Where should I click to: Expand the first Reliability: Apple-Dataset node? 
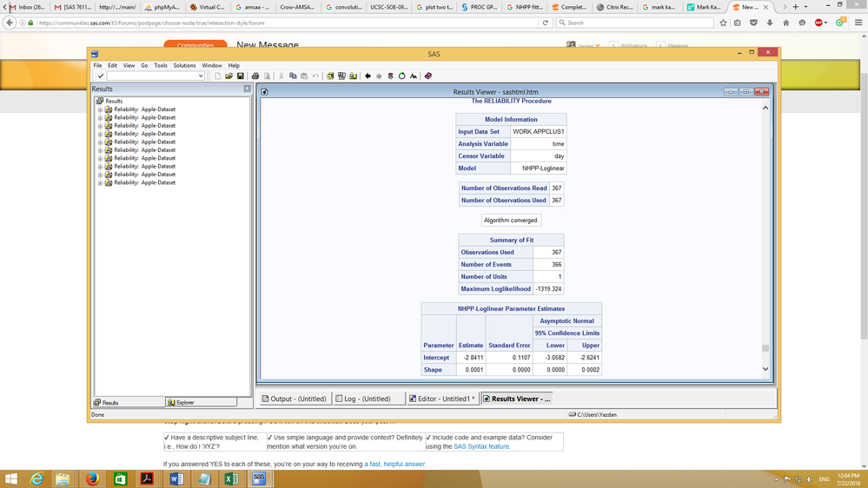(100, 109)
